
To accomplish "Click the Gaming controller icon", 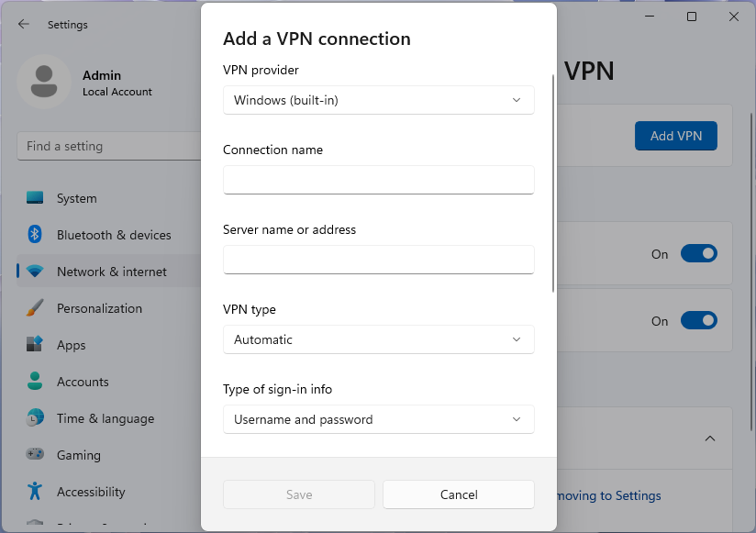I will (37, 455).
